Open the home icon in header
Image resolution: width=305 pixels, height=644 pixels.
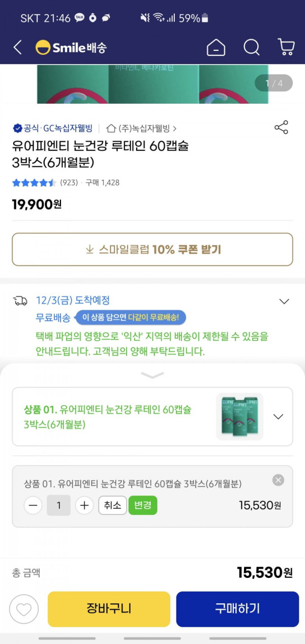(216, 48)
